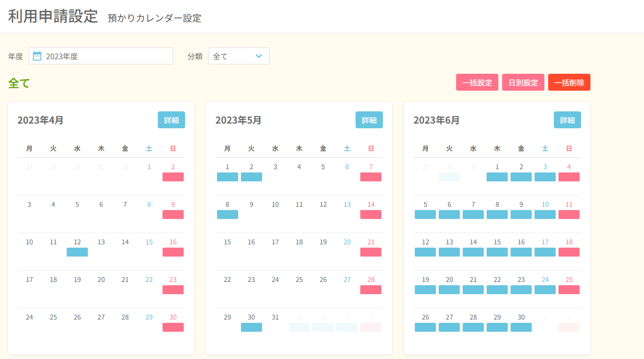Click the blue bar under May 1
644x359 pixels.
coord(227,177)
